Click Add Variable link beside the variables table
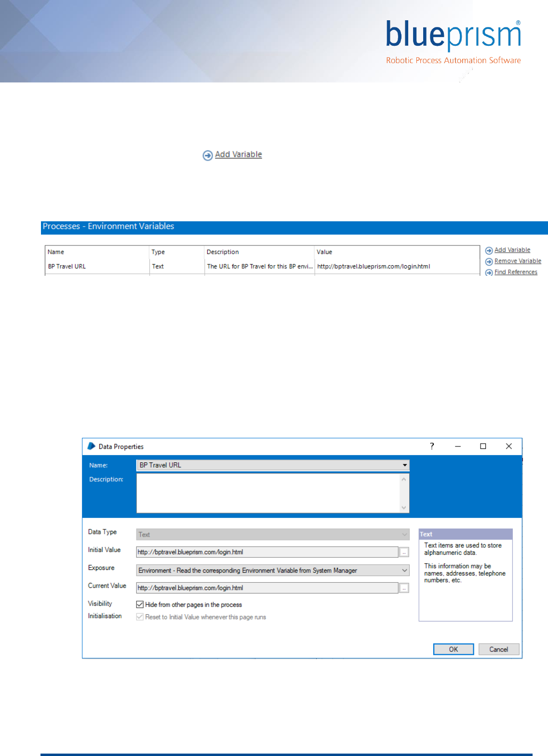The height and width of the screenshot is (756, 548). tap(512, 250)
